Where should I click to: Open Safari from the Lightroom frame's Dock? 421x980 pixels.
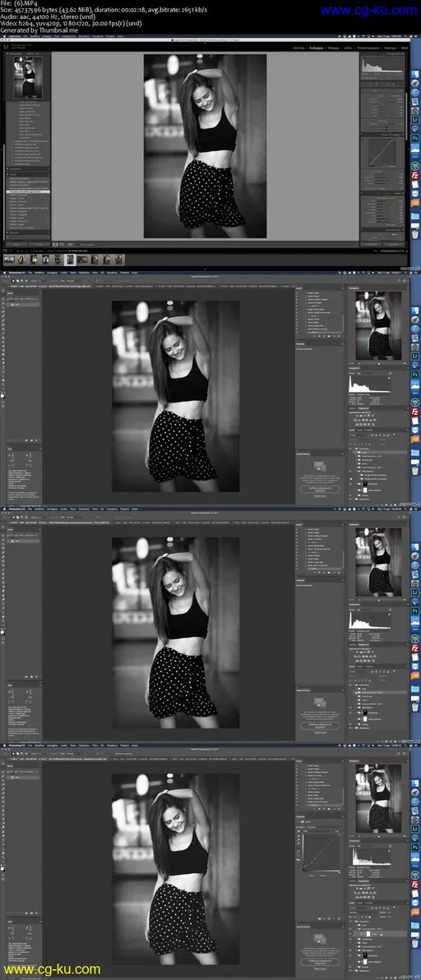(x=414, y=93)
